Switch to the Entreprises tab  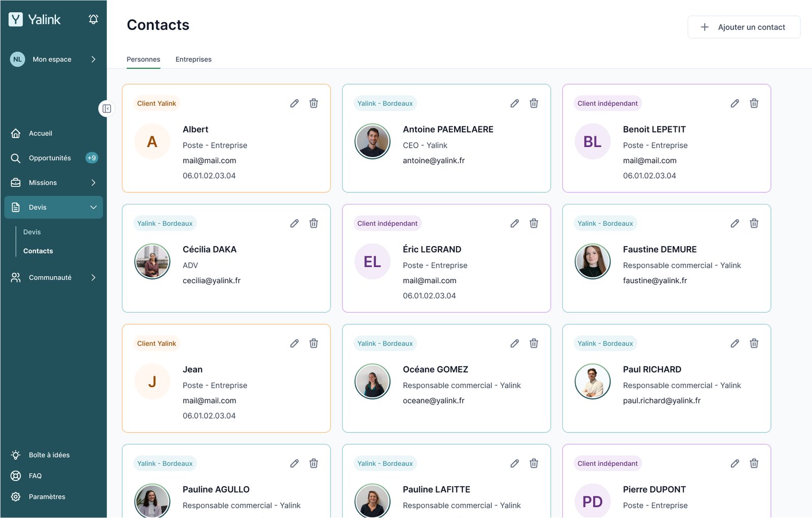(x=193, y=59)
